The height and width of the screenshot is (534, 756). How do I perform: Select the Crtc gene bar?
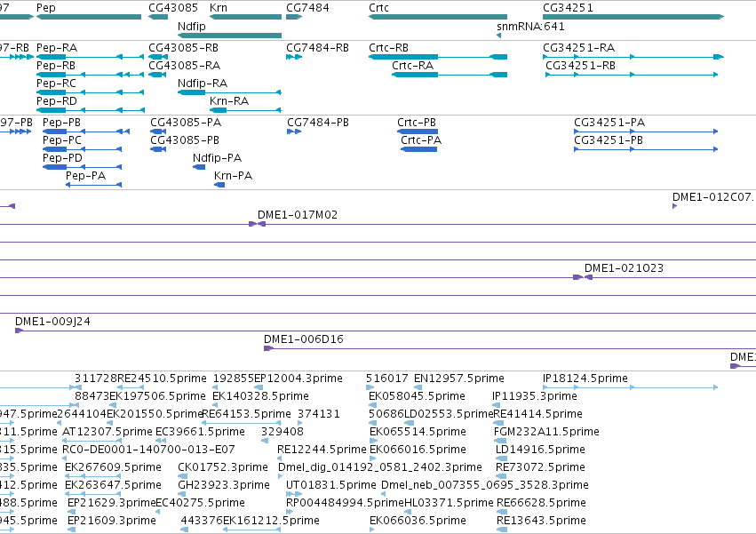pos(438,17)
